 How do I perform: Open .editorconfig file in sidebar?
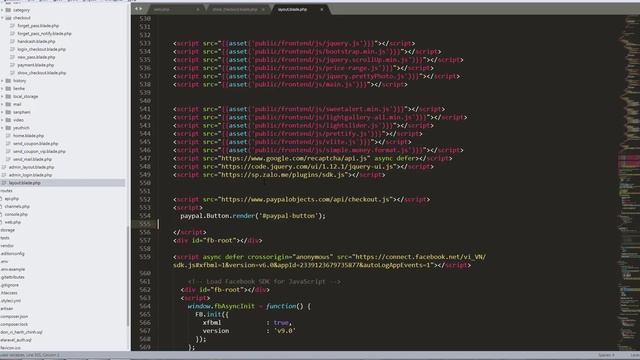12,253
